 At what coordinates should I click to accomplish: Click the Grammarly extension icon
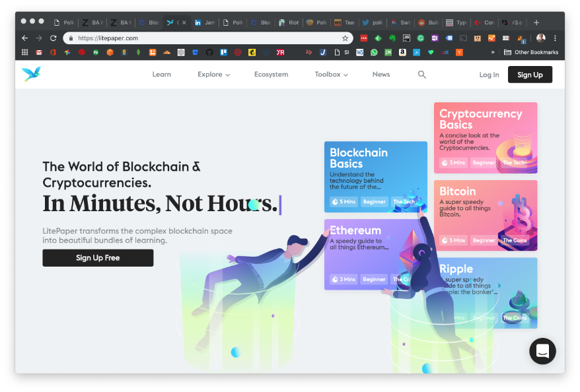420,38
